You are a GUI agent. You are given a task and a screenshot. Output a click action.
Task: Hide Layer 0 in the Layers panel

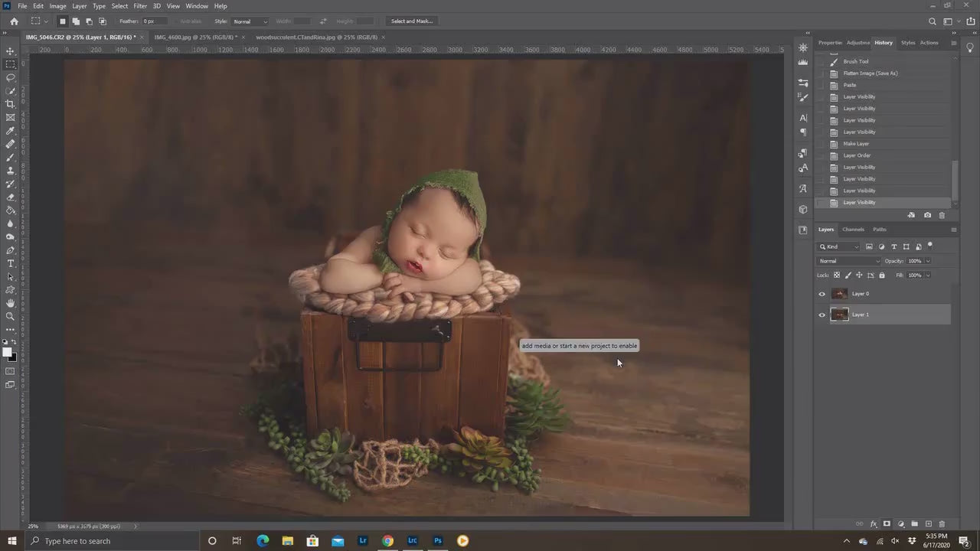click(822, 294)
